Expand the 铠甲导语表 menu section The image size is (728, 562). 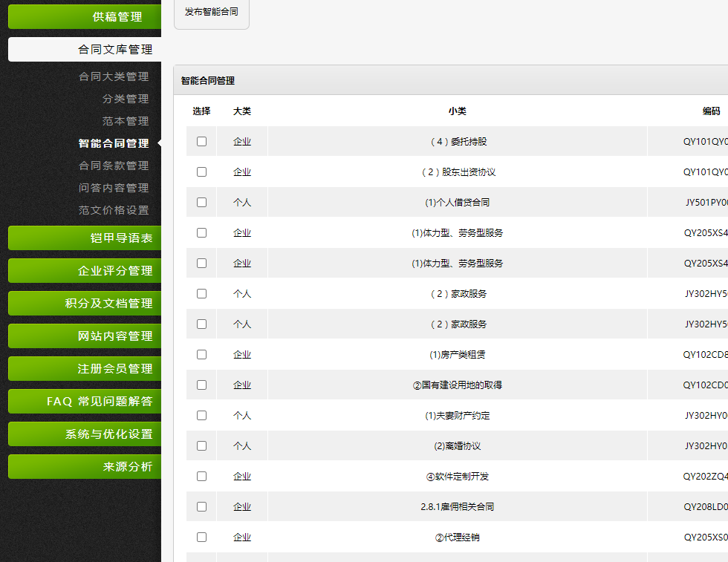(x=85, y=238)
